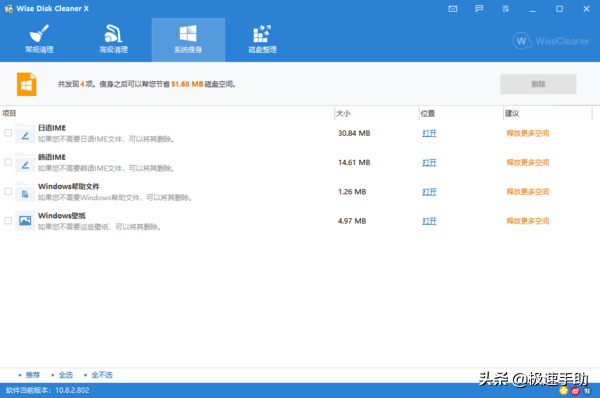
Task: Click the Wise Disk Cleaner app icon
Action: [9, 8]
